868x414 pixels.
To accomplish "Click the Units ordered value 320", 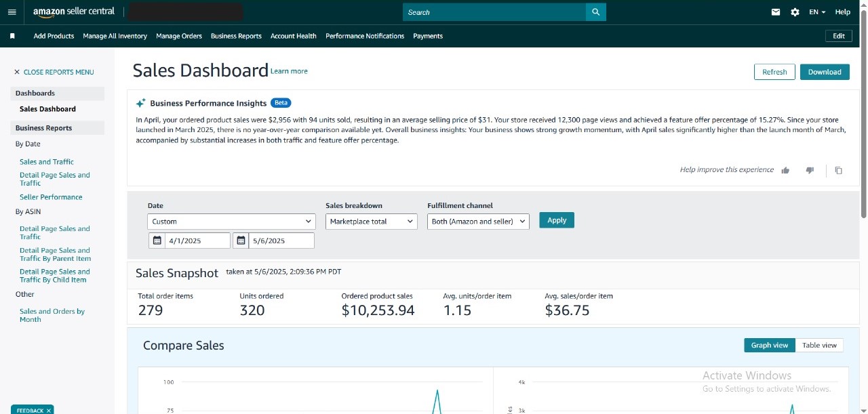I will (x=252, y=310).
